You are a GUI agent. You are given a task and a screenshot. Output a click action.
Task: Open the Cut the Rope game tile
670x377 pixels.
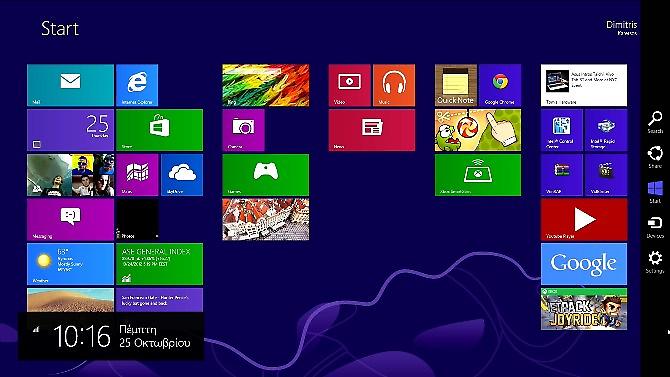coord(478,130)
